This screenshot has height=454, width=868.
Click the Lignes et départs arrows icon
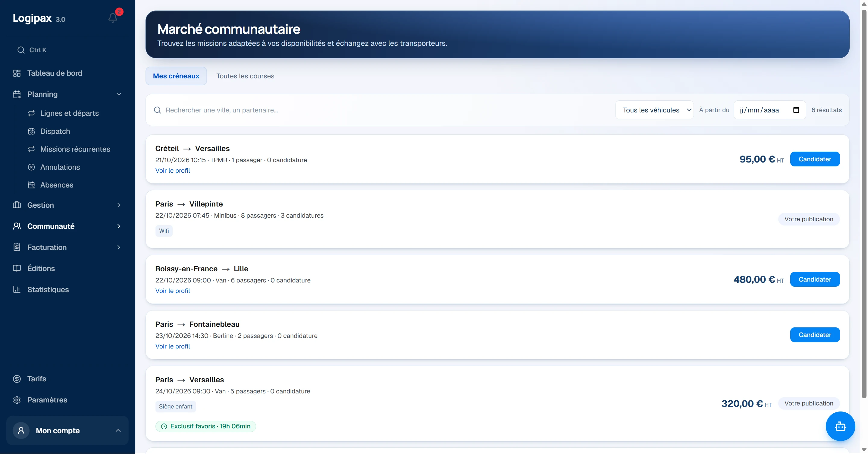click(x=31, y=113)
